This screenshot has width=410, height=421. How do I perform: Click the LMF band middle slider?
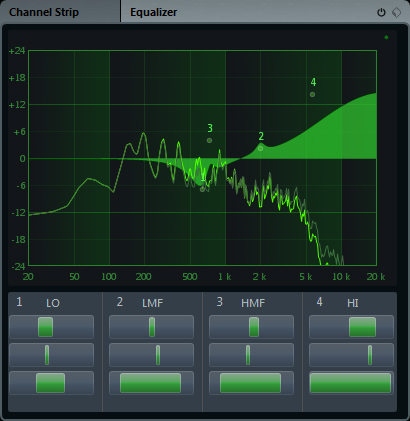click(152, 355)
